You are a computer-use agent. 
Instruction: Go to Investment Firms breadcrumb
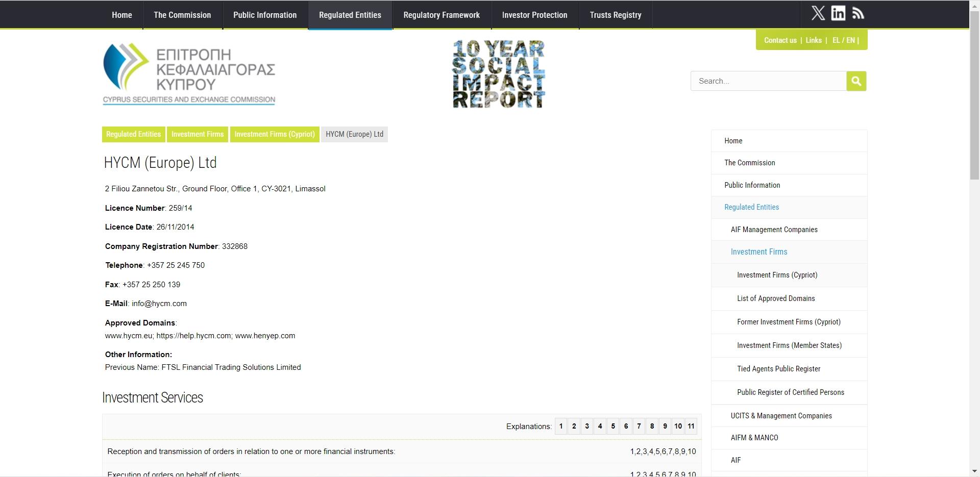198,134
